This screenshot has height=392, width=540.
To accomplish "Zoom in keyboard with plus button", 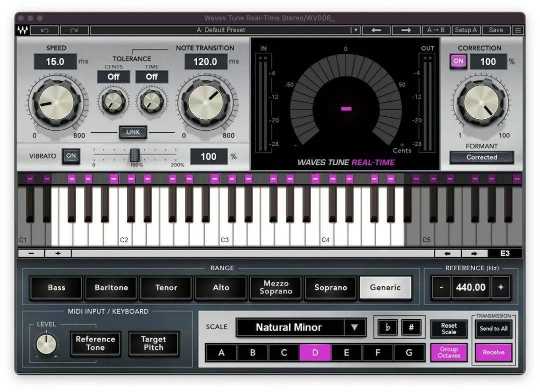I will click(x=58, y=253).
